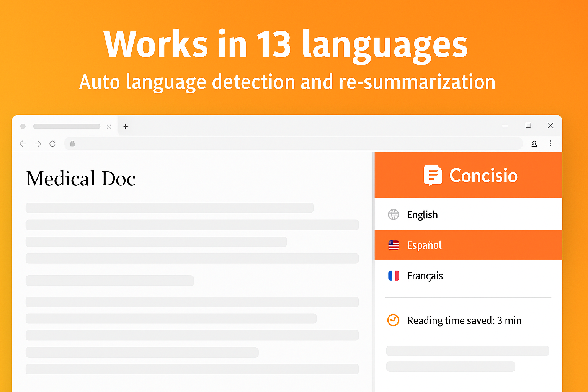588x392 pixels.
Task: Click the Concisio logo icon
Action: [433, 175]
